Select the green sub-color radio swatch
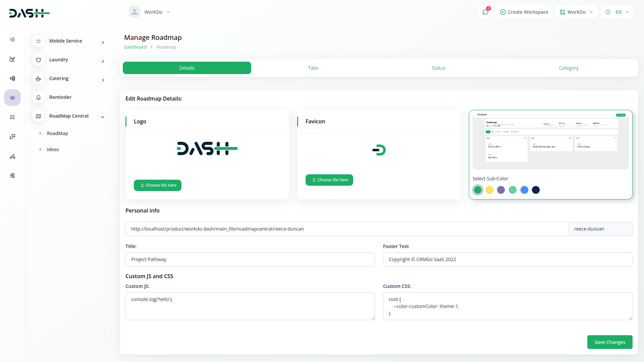The image size is (644, 362). tap(478, 190)
